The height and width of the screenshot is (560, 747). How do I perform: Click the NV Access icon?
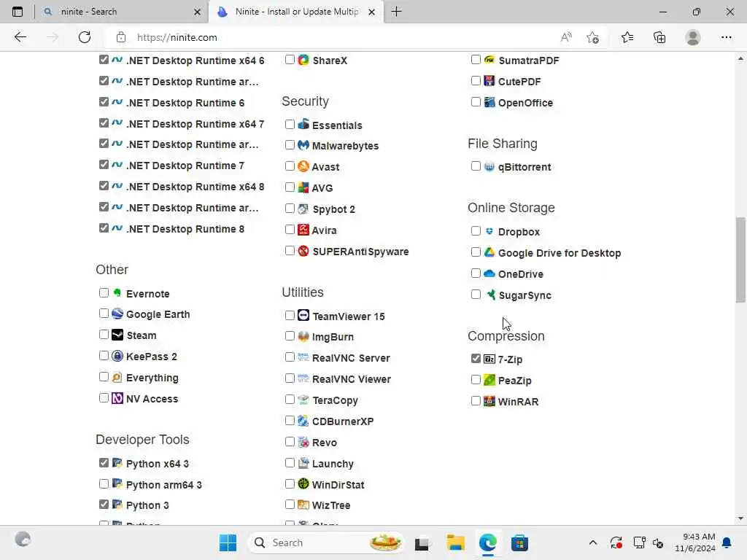(117, 398)
